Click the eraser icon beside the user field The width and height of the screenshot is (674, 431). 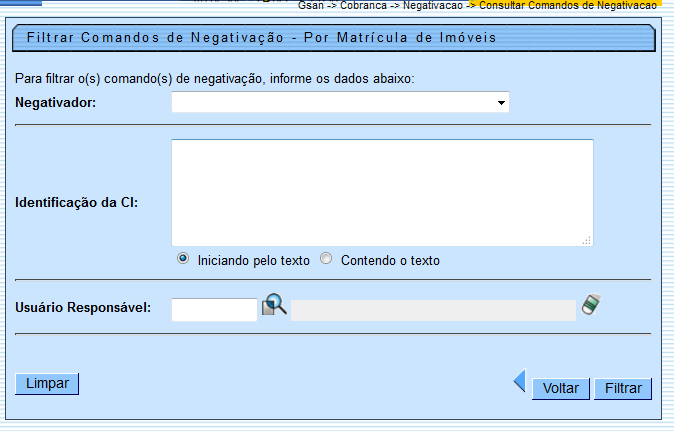pyautogui.click(x=593, y=305)
